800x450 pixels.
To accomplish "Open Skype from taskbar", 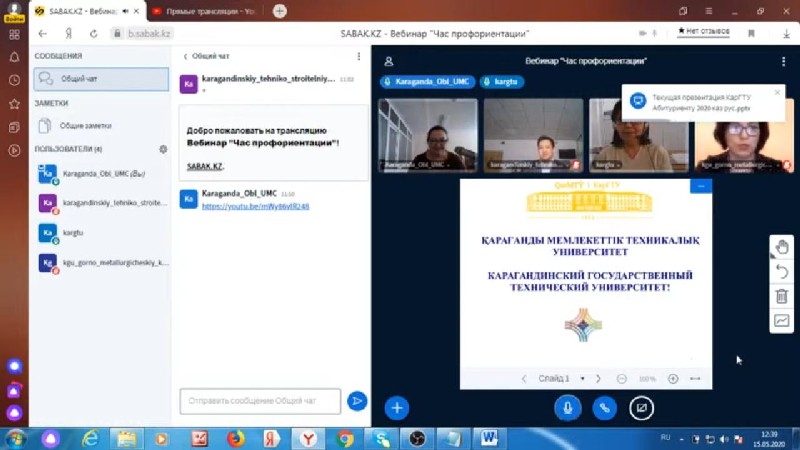I will click(382, 439).
